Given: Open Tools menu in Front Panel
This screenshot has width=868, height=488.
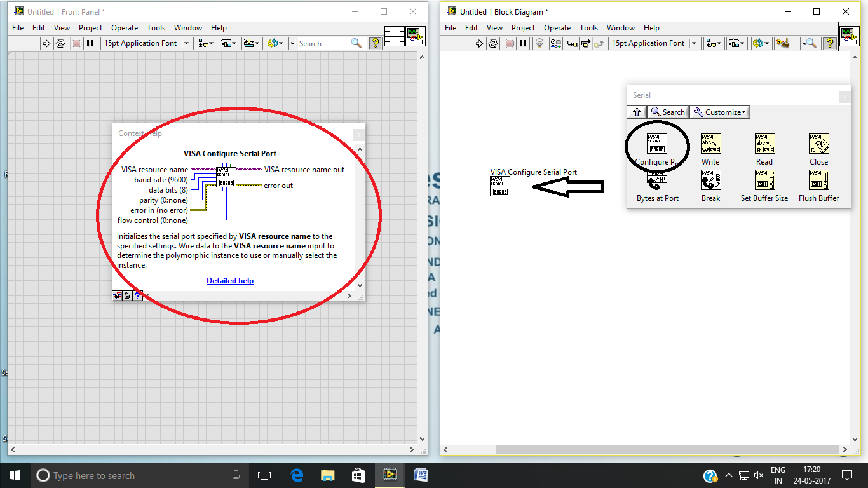Looking at the screenshot, I should pyautogui.click(x=156, y=28).
